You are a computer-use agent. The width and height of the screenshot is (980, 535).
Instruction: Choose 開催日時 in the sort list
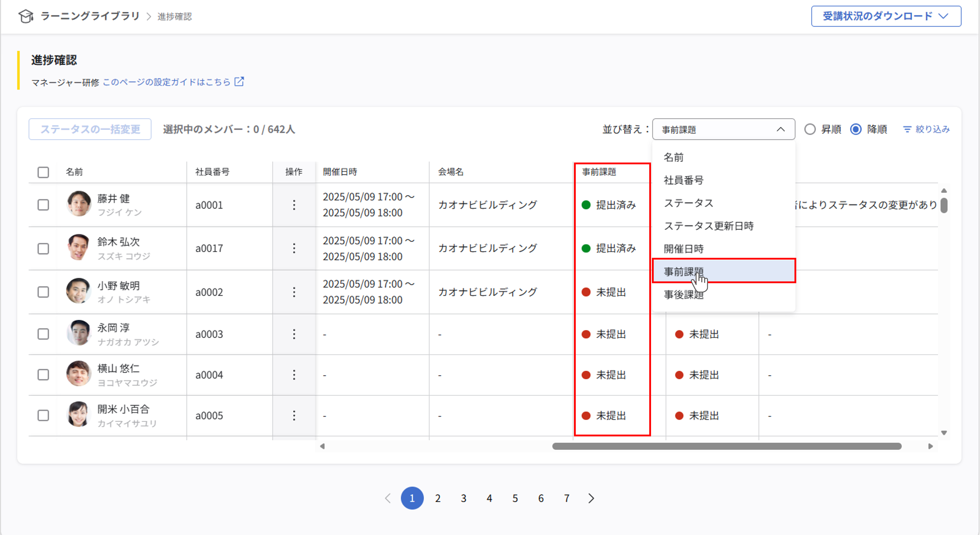pyautogui.click(x=724, y=249)
